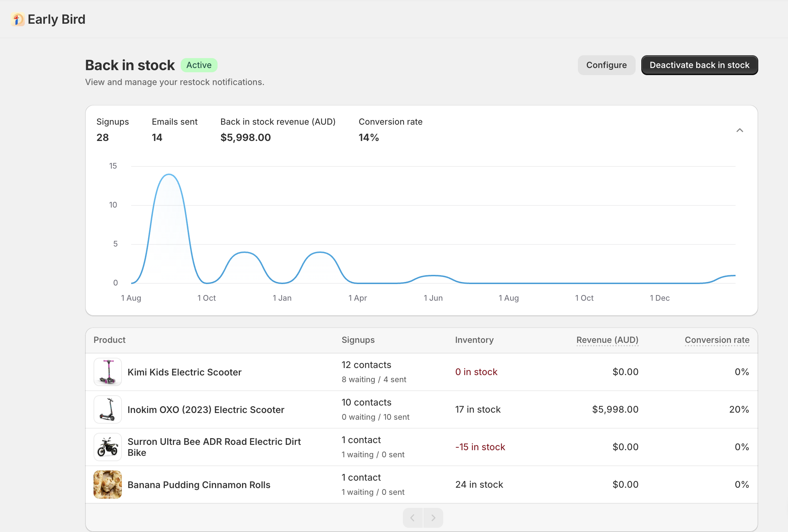
Task: Sort the table by Conversion rate
Action: [717, 340]
